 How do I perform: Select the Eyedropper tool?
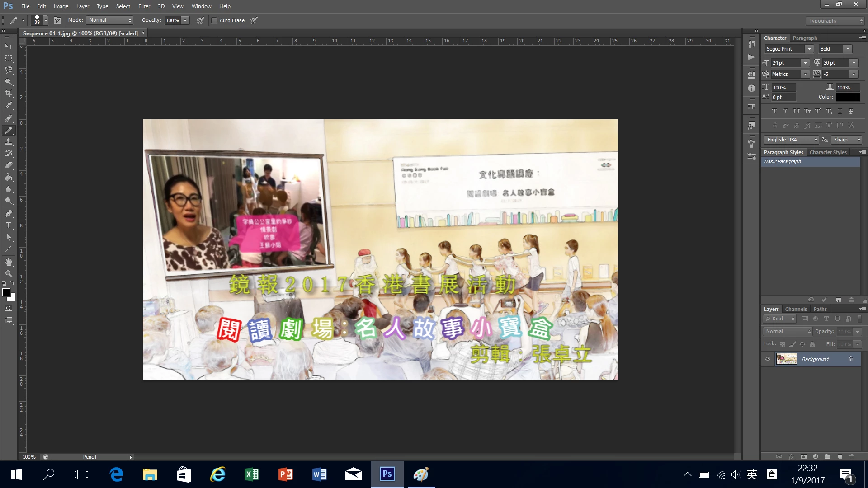(9, 106)
